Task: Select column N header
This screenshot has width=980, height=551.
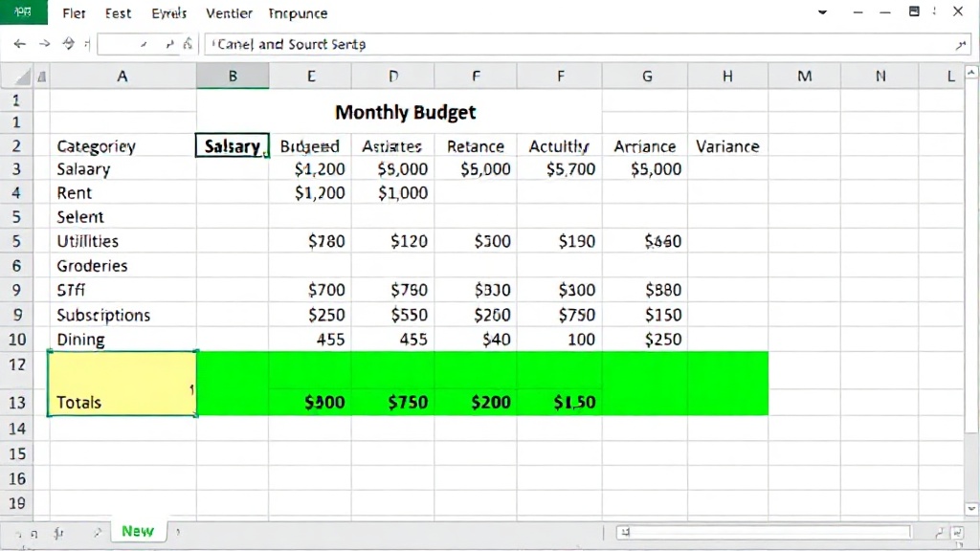Action: pos(880,77)
